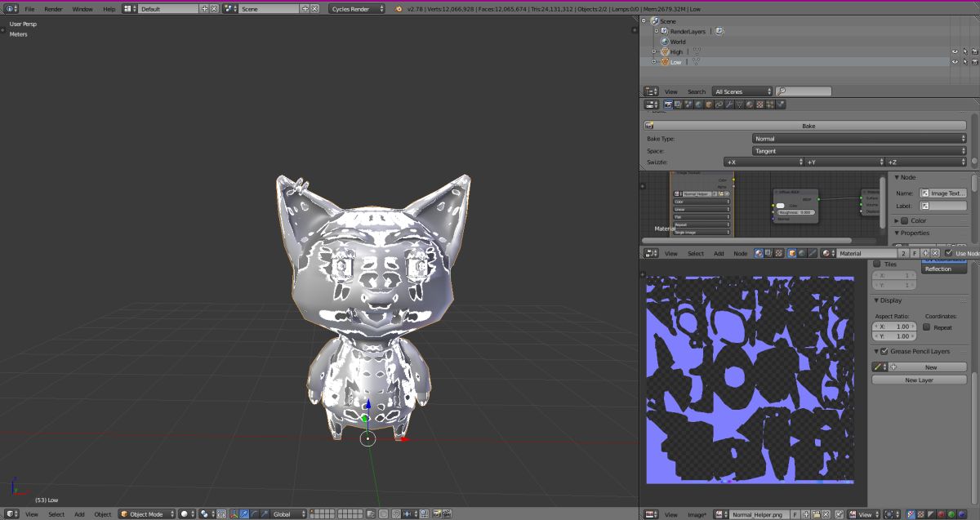Toggle the Use Nodes checkbox
This screenshot has height=520, width=980.
point(948,253)
